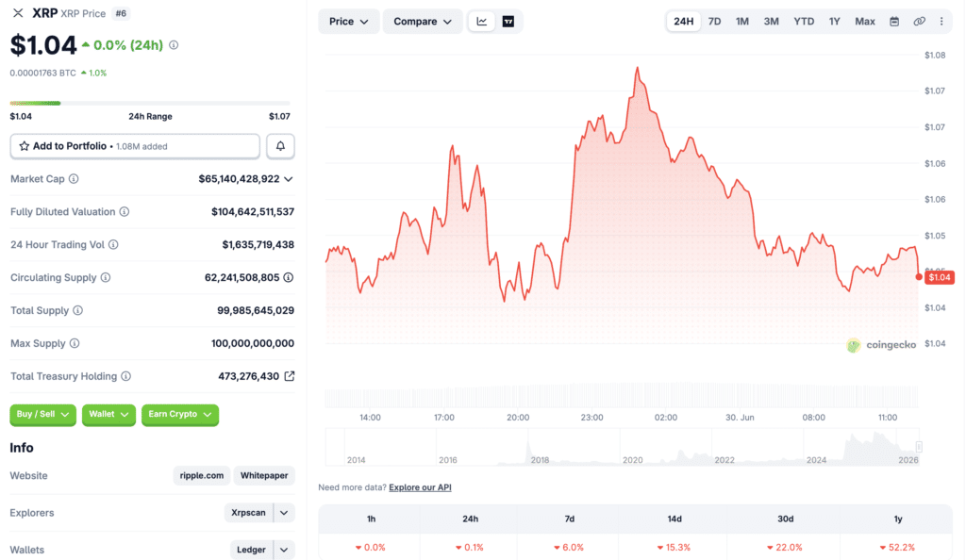Click the chart history range navigator handle
966x560 pixels.
[919, 447]
